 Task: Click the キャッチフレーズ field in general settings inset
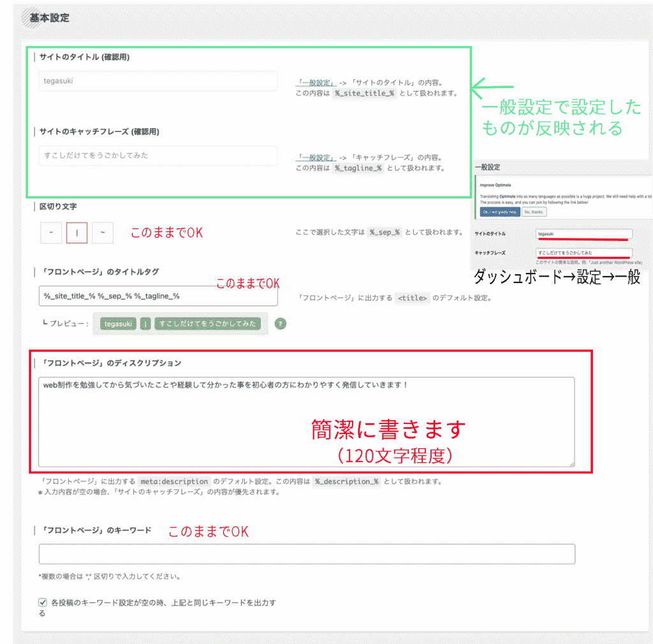pyautogui.click(x=583, y=253)
